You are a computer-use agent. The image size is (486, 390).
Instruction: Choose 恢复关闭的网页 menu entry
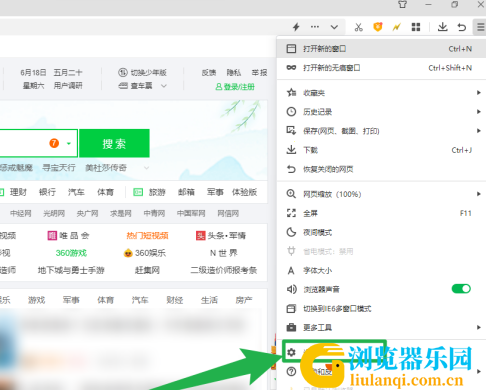[381, 169]
